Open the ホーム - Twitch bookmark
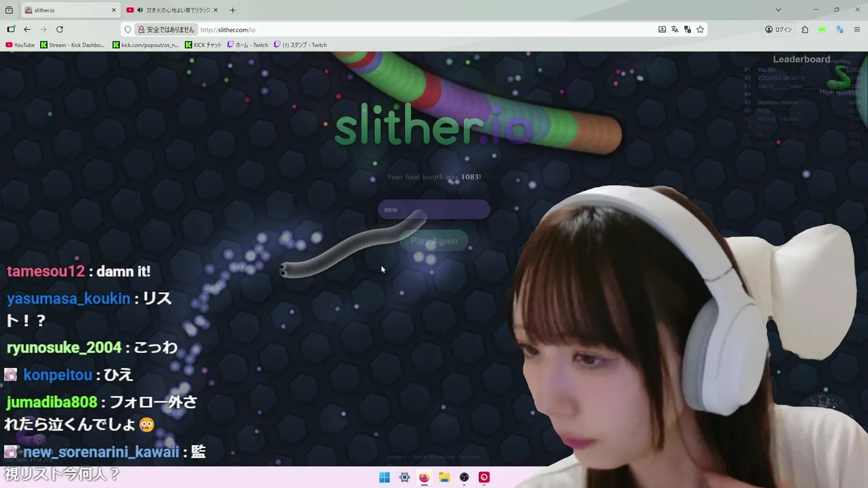This screenshot has height=488, width=868. pos(248,45)
